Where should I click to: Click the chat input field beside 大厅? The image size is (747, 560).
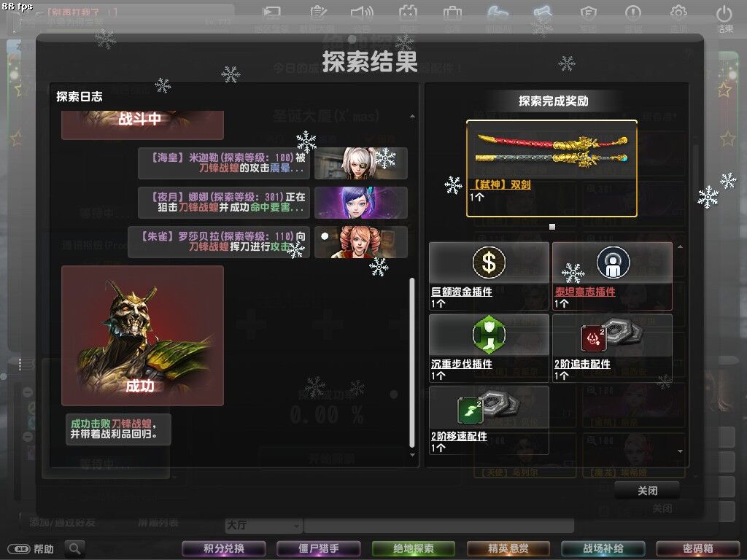click(438, 525)
